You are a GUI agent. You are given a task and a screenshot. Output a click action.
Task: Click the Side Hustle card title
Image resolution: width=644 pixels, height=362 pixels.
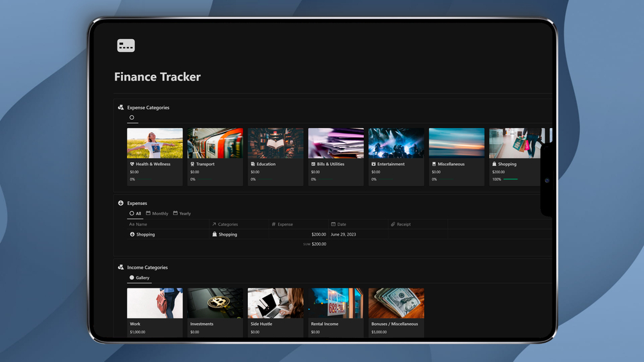261,324
